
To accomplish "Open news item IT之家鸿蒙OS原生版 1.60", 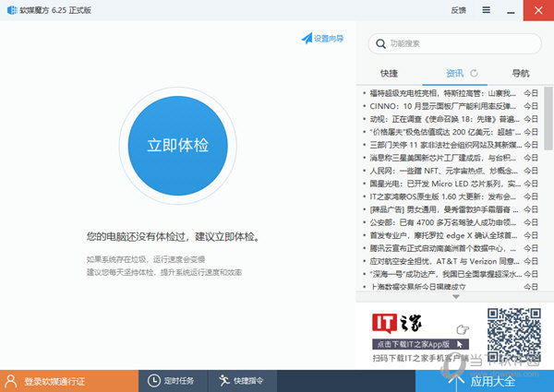I will click(x=451, y=196).
